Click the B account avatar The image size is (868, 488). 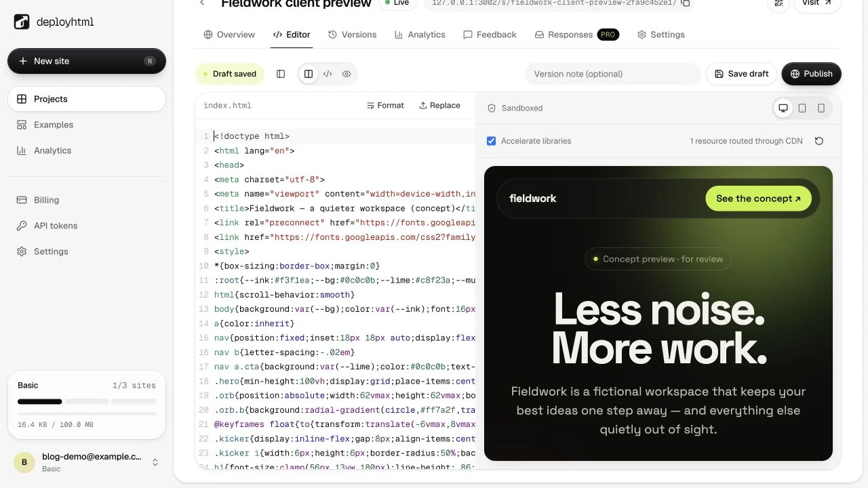[24, 462]
